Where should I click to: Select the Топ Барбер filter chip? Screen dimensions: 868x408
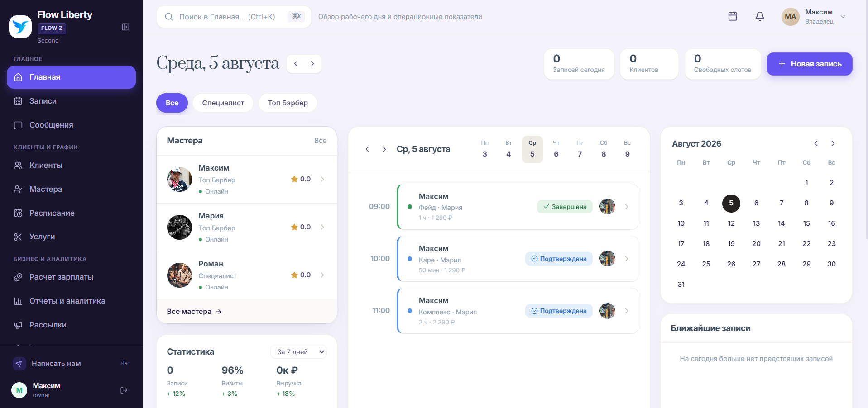tap(288, 103)
